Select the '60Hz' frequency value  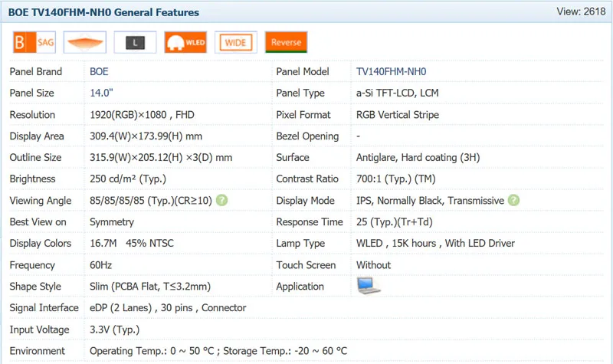[101, 264]
